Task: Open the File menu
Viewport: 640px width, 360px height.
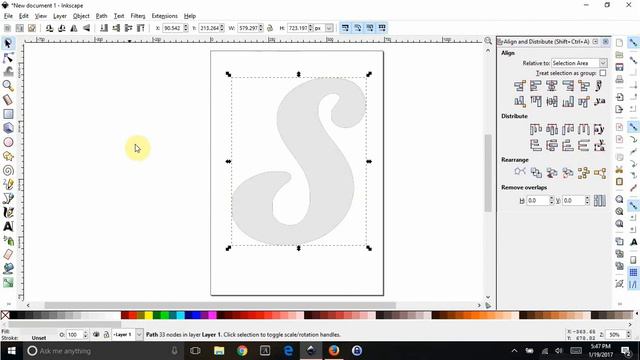Action: pos(8,16)
